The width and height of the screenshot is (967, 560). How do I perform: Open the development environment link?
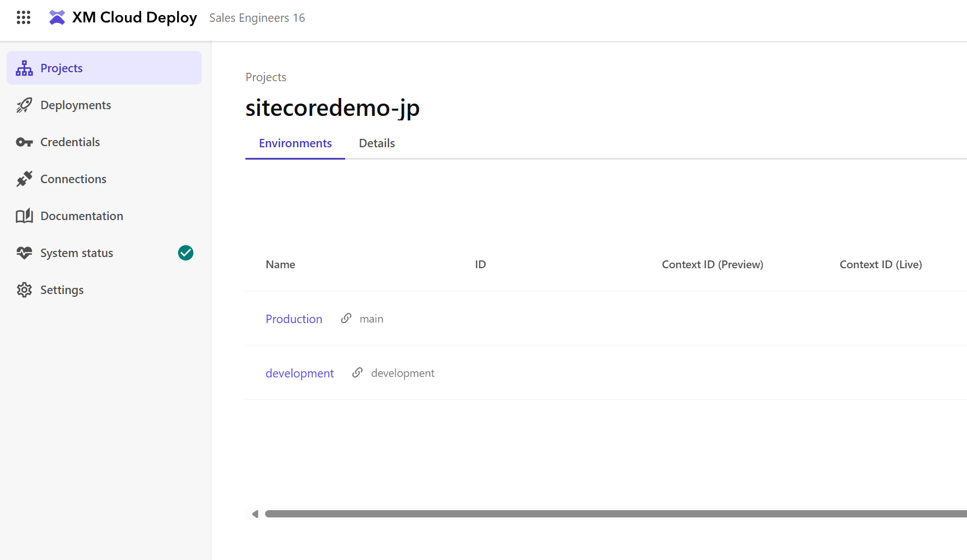[300, 373]
